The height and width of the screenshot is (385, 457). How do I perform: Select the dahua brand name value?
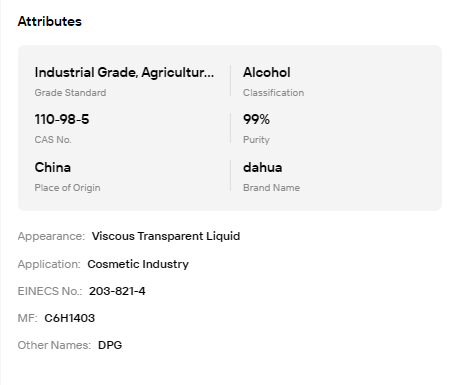coord(263,167)
